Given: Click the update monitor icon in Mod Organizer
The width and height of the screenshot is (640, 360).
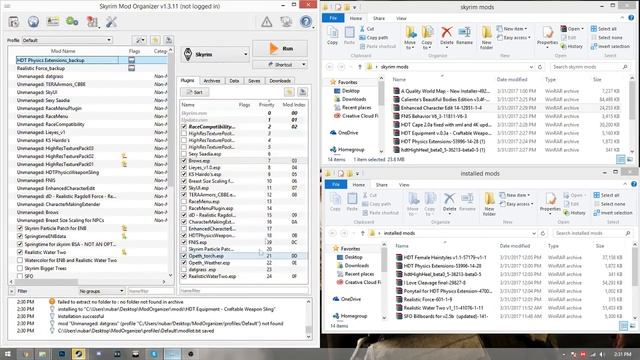Looking at the screenshot, I should pos(286,22).
